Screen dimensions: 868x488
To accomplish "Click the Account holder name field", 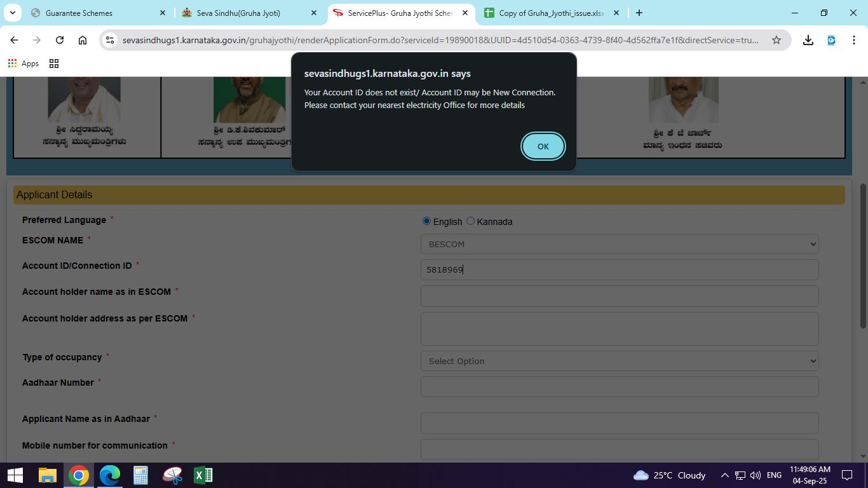I will coord(620,296).
